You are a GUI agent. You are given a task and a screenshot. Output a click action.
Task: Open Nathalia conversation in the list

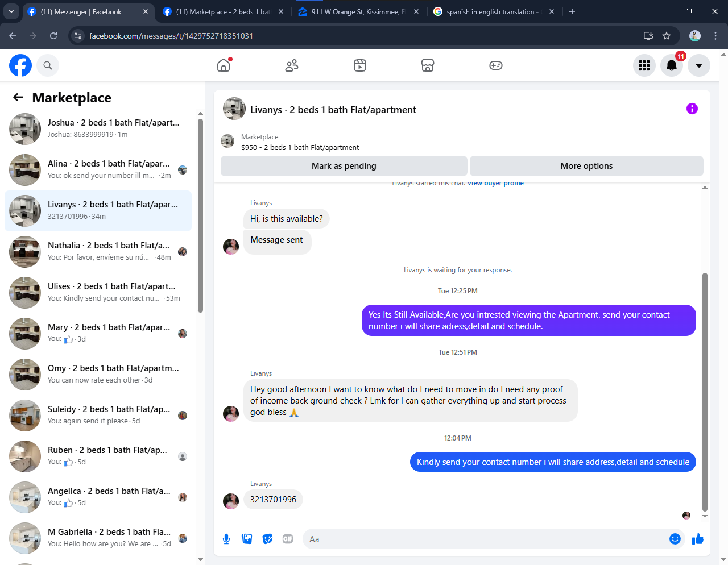(x=98, y=252)
